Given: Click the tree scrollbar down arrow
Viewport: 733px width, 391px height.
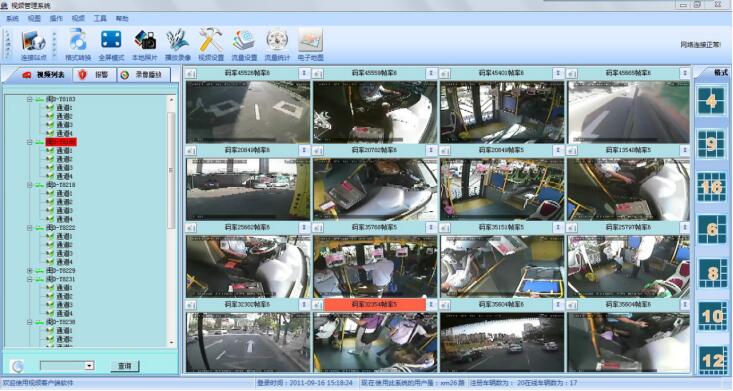Looking at the screenshot, I should point(171,342).
